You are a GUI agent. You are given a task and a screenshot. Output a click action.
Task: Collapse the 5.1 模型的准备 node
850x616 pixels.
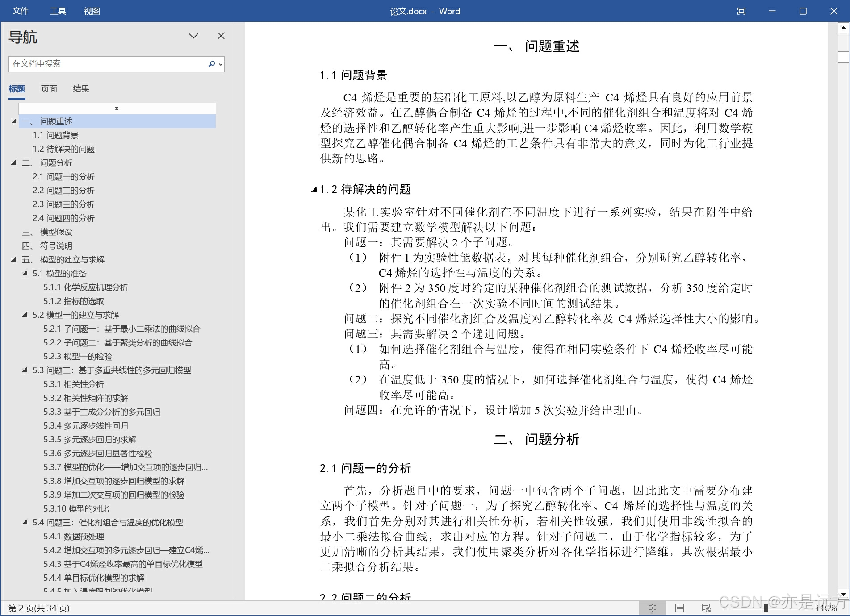25,273
